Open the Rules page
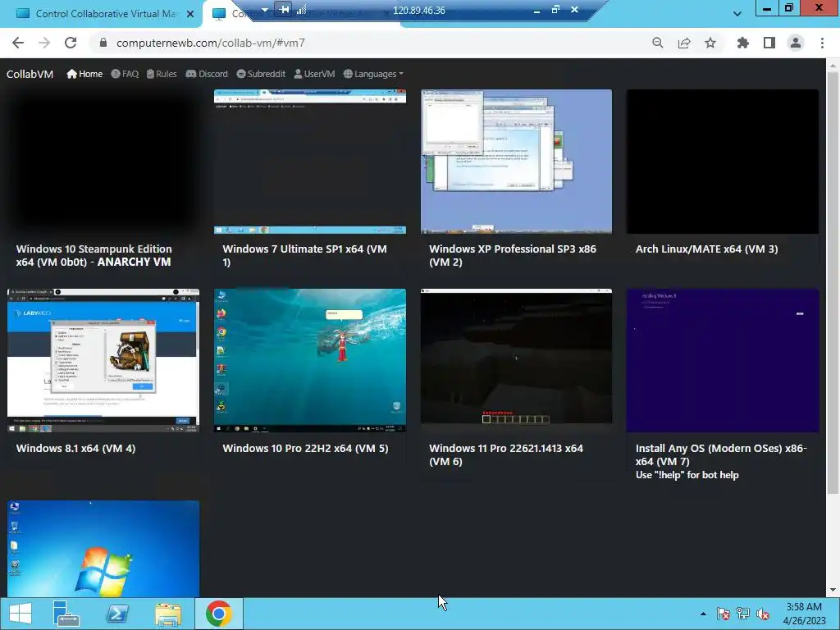This screenshot has height=630, width=840. pyautogui.click(x=162, y=74)
